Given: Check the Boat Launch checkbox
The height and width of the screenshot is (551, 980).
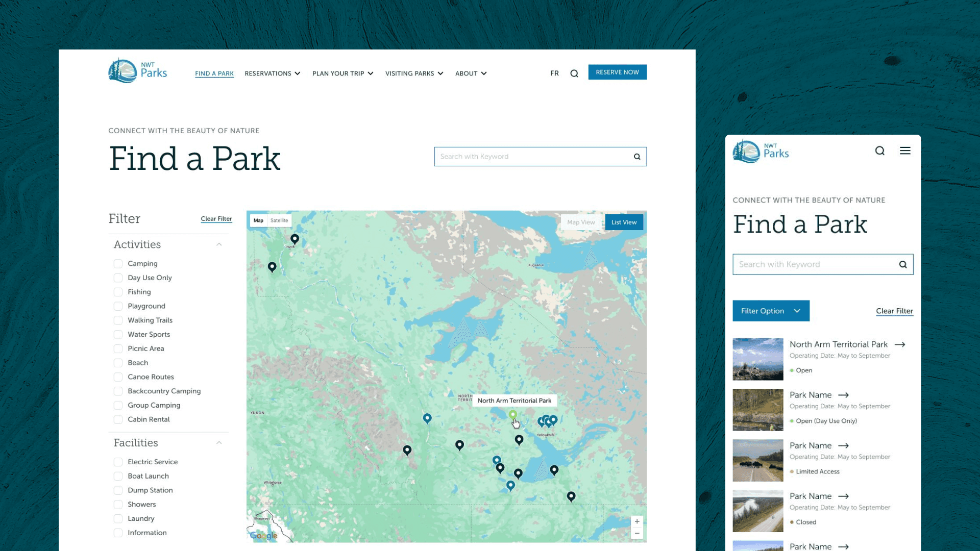Looking at the screenshot, I should 118,476.
